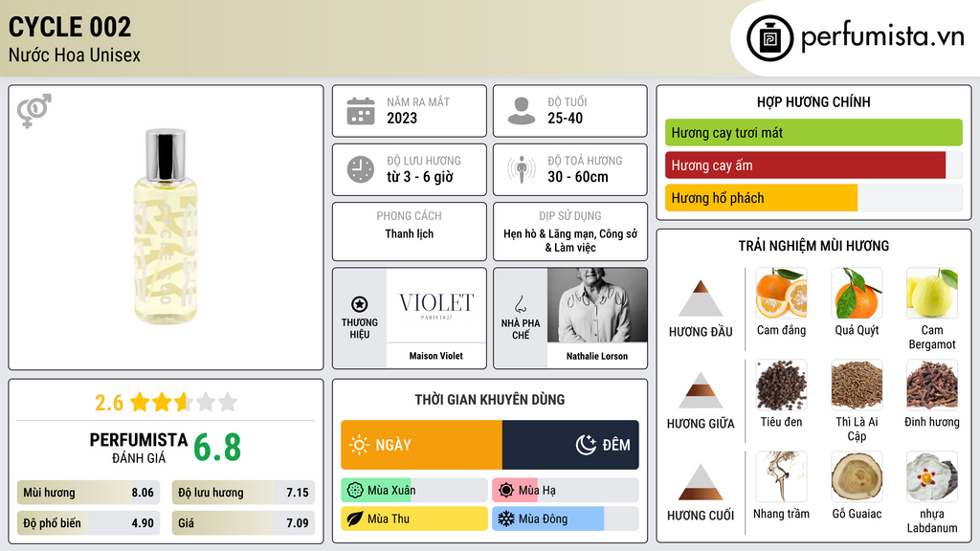Click the clock icon beside Độ lưu hương
The width and height of the screenshot is (980, 551).
coord(361,169)
